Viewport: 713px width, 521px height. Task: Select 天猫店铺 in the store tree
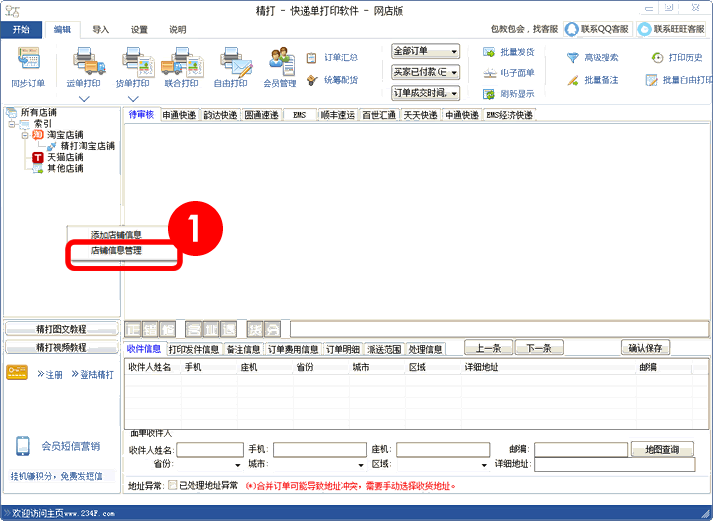coord(65,157)
